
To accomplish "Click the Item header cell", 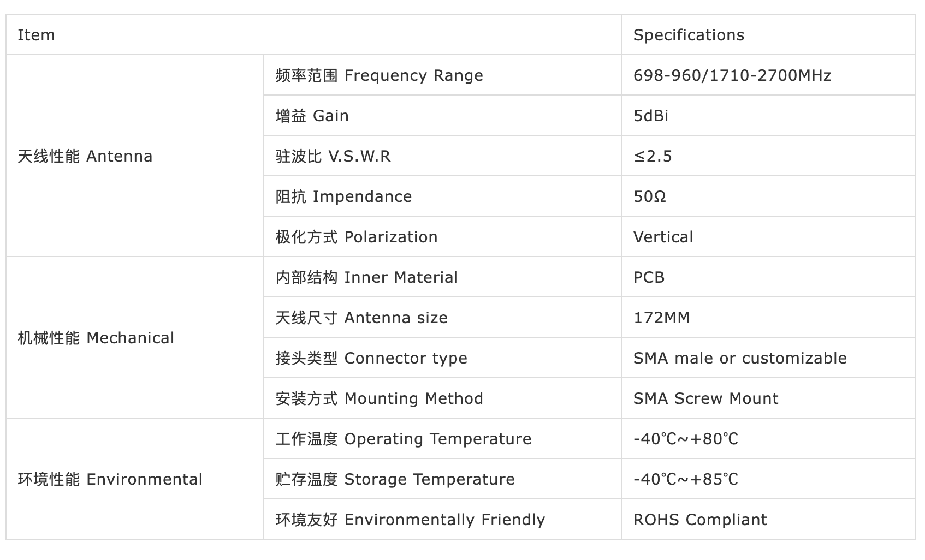I will [x=313, y=35].
